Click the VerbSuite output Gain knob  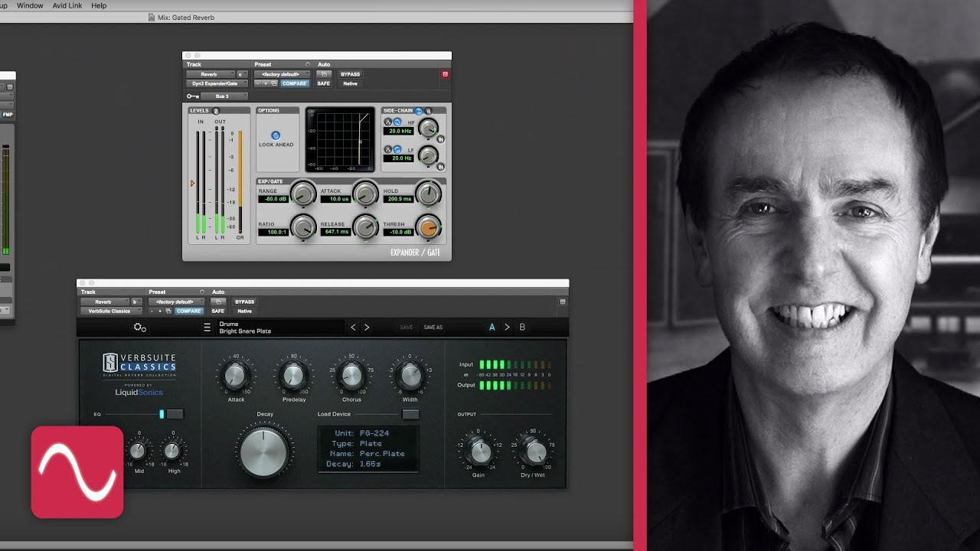coord(480,452)
